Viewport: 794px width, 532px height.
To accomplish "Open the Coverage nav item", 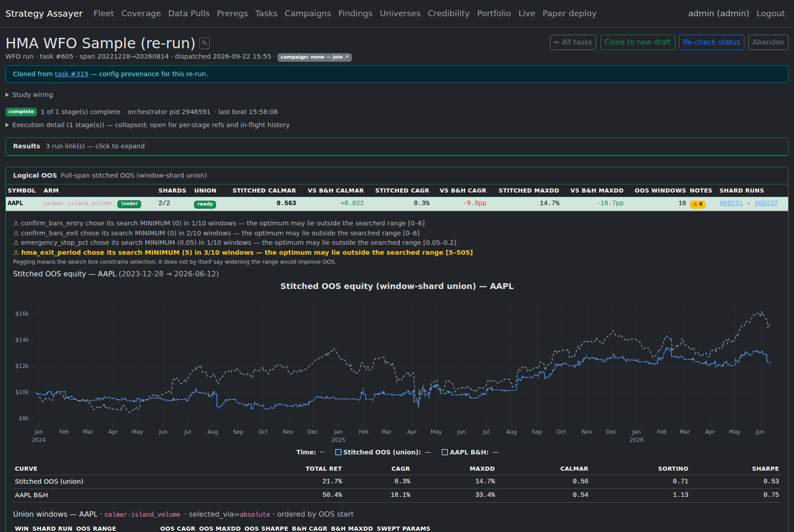I will pyautogui.click(x=141, y=14).
